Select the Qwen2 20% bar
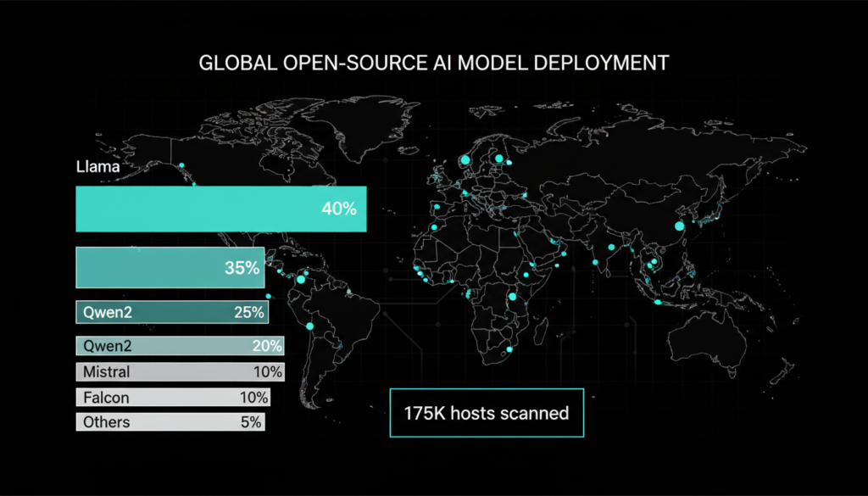The width and height of the screenshot is (868, 496). click(180, 346)
